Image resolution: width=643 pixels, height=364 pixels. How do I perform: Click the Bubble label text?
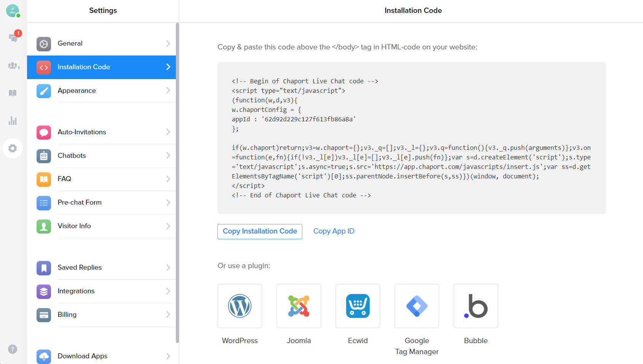(x=476, y=340)
